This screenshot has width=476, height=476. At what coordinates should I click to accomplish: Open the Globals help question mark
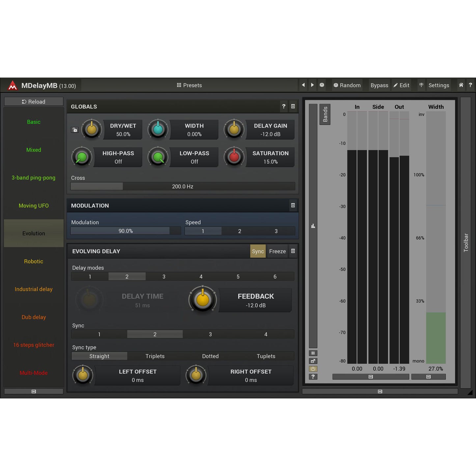pos(284,106)
